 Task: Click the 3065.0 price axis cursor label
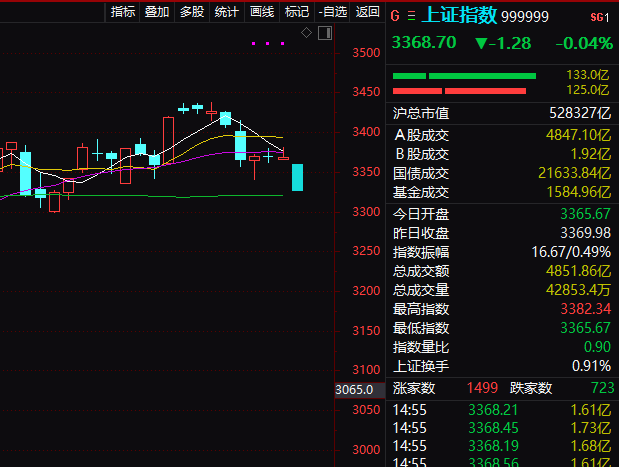pyautogui.click(x=360, y=390)
